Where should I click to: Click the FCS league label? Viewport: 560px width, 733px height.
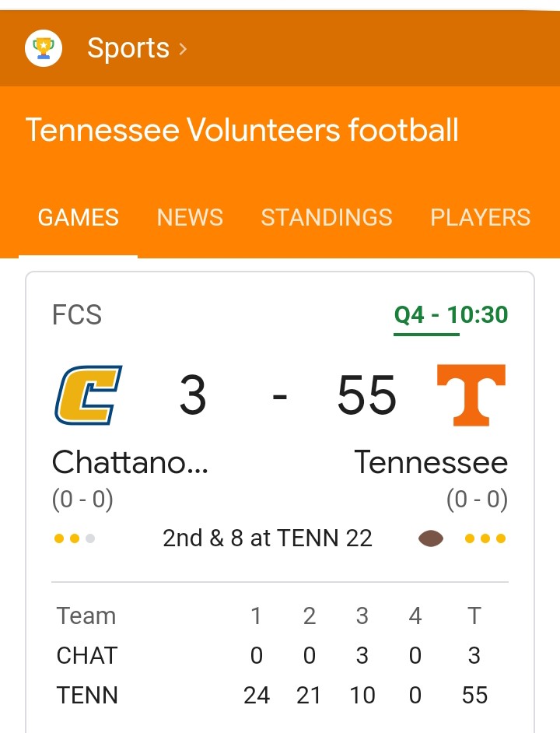[77, 315]
